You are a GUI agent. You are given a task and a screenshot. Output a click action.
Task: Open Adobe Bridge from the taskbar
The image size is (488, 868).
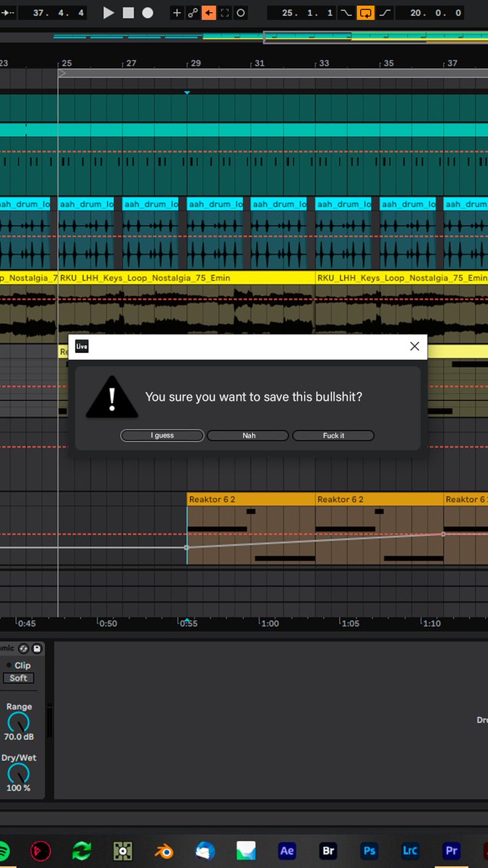pos(328,851)
